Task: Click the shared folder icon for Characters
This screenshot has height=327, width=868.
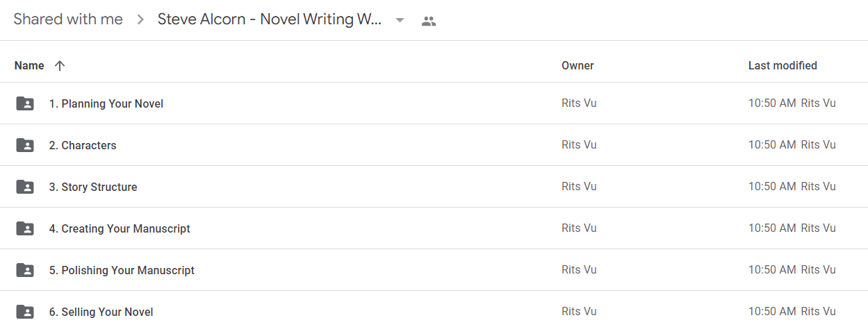Action: (x=25, y=145)
